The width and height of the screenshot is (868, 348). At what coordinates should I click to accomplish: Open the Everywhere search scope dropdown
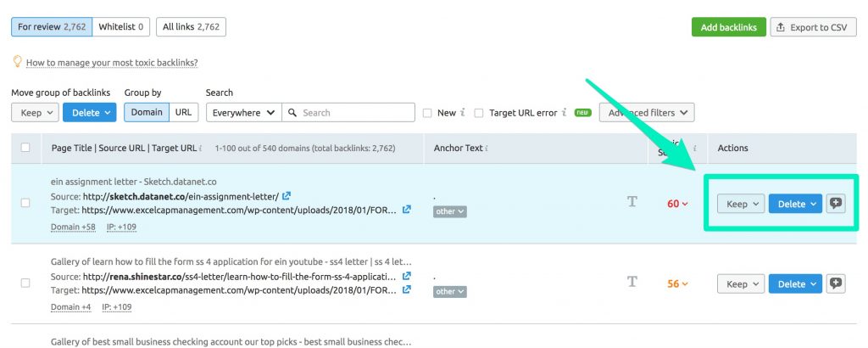click(244, 113)
